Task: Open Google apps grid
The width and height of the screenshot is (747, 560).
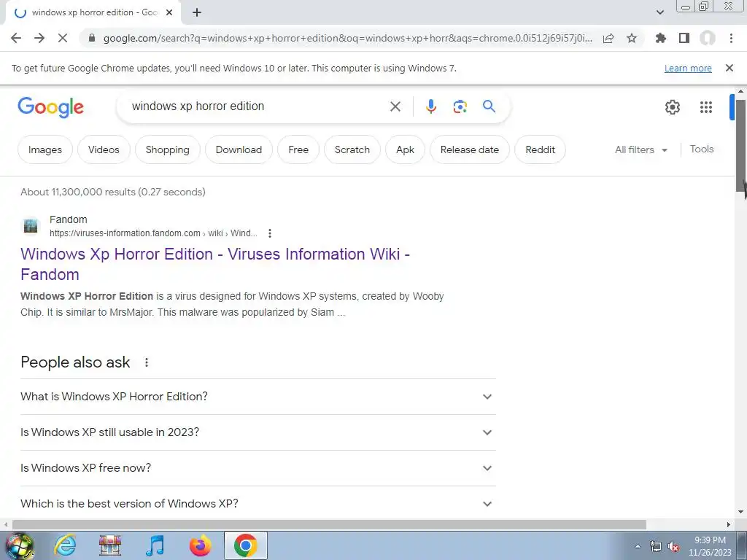Action: (706, 107)
